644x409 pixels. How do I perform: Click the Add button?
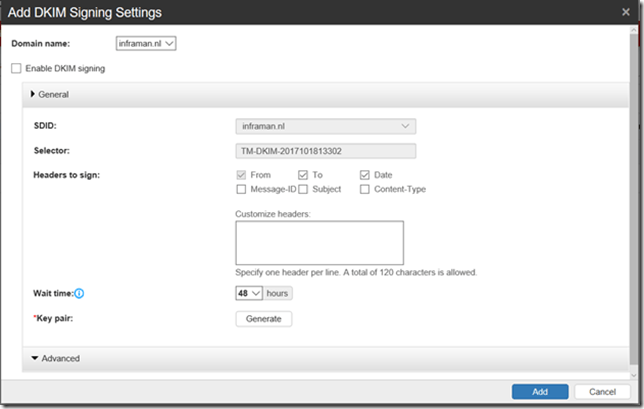(x=539, y=391)
